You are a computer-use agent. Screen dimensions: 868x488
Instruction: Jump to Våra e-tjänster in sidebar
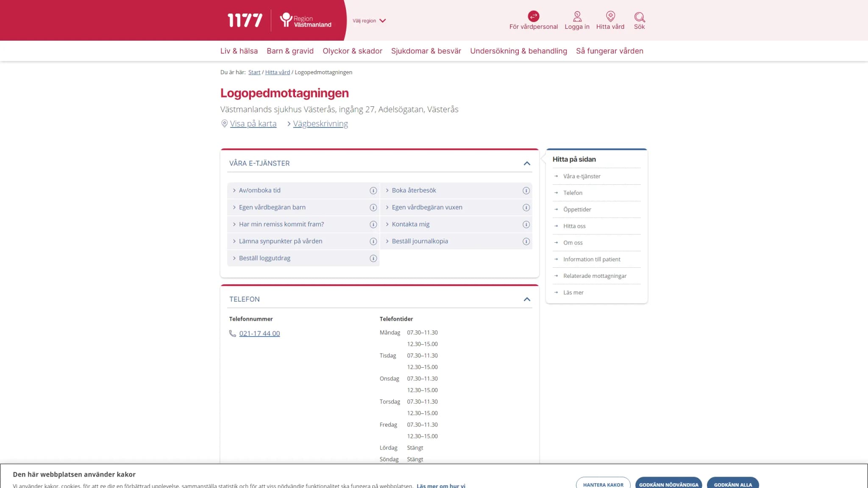[581, 176]
